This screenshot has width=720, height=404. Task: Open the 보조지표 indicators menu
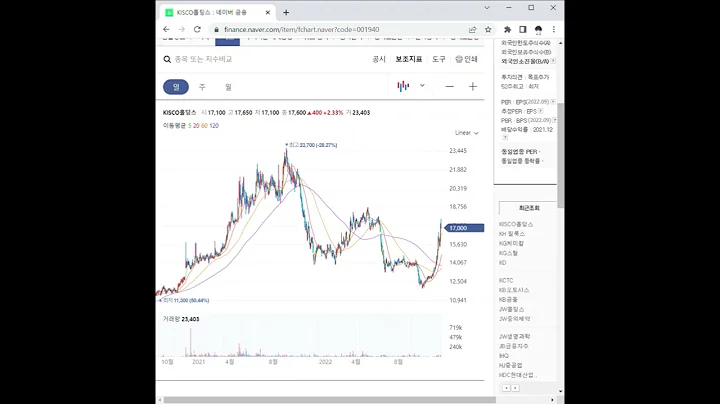[x=409, y=59]
